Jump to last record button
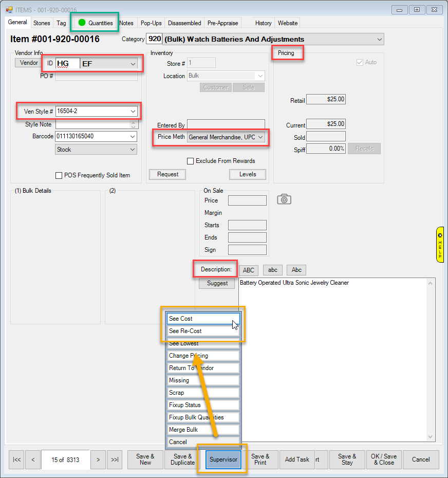This screenshot has height=478, width=448. tap(115, 459)
